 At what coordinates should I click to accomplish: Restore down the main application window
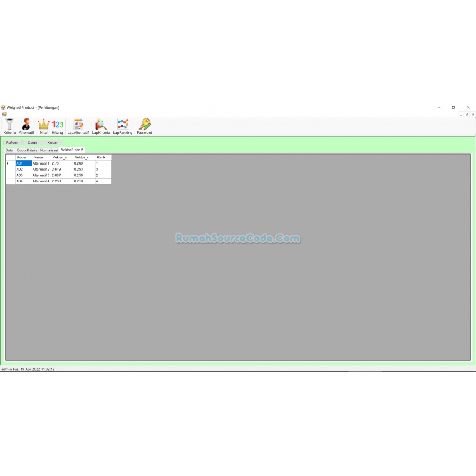[453, 107]
